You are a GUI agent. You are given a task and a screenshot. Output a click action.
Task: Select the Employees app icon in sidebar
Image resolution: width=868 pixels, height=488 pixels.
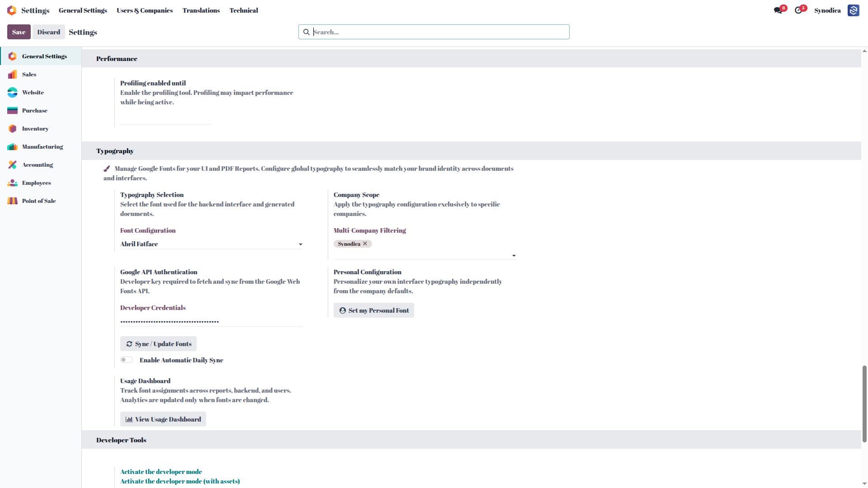click(13, 183)
